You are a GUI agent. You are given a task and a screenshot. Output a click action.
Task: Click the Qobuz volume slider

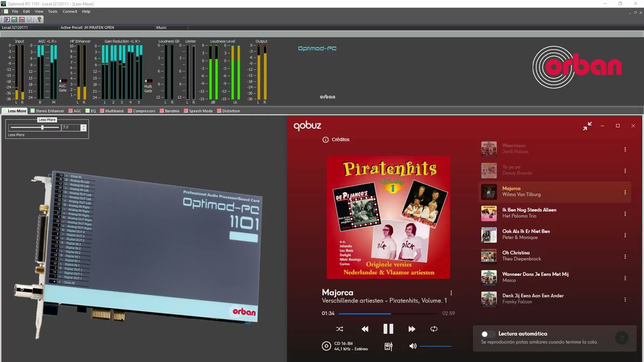[x=436, y=346]
